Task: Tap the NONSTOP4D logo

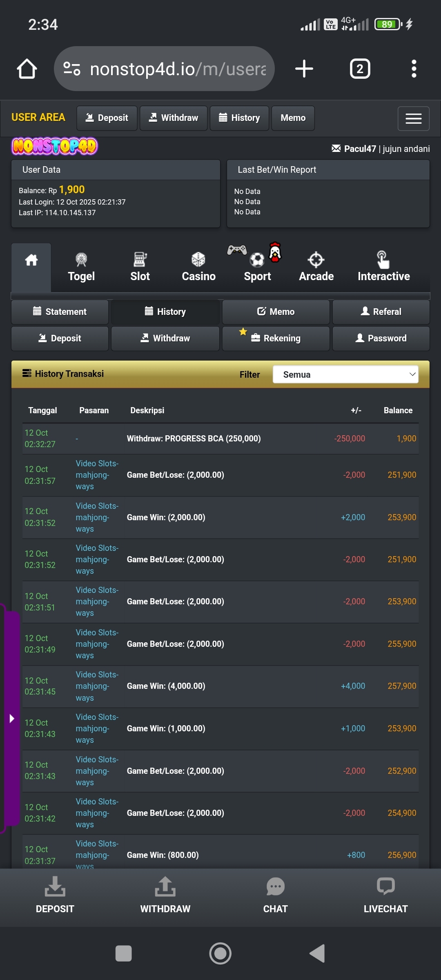Action: (x=55, y=146)
